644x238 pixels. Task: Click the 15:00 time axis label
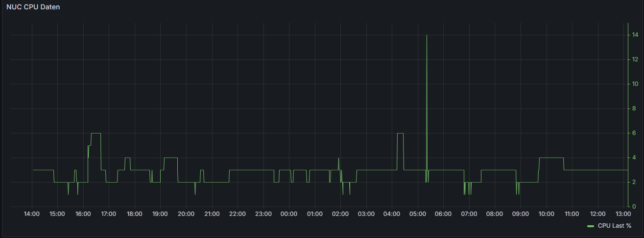[x=57, y=214]
